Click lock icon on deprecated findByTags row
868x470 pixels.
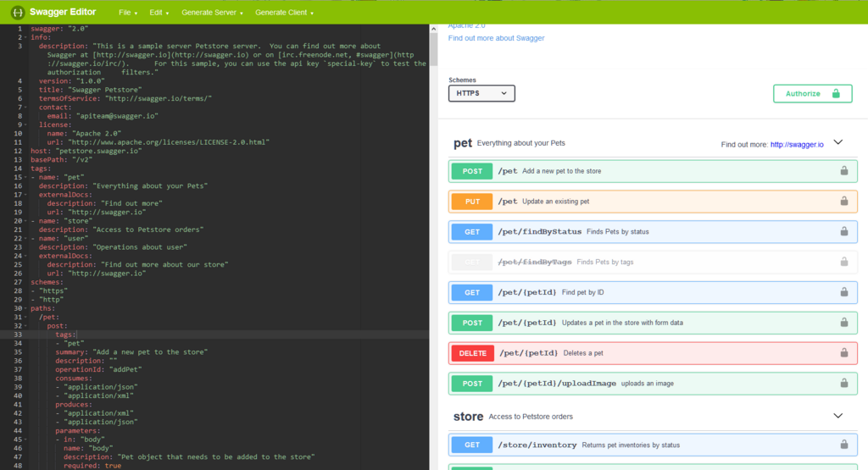pos(844,262)
